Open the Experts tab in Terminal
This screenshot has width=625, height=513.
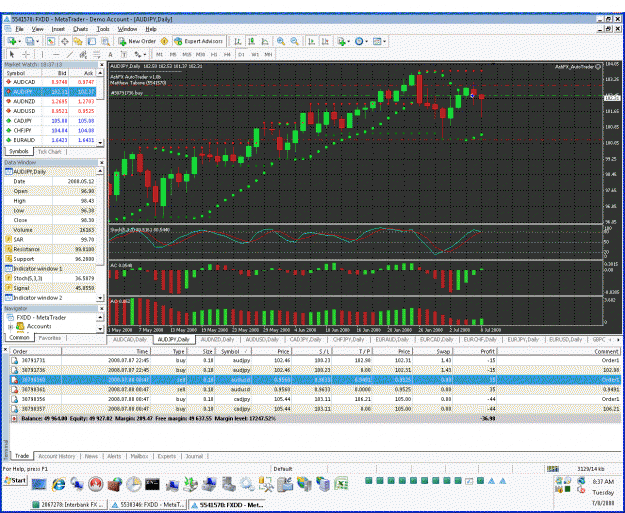click(x=167, y=456)
